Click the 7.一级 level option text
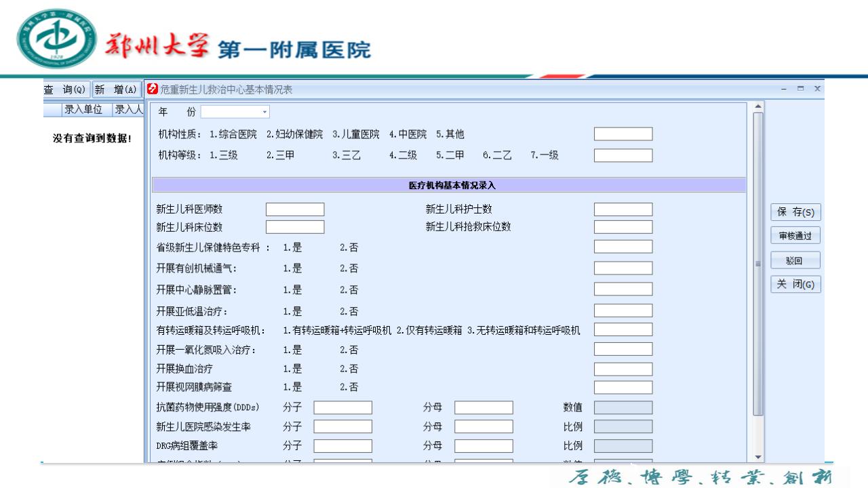Viewport: 868px width, 488px height. point(545,155)
